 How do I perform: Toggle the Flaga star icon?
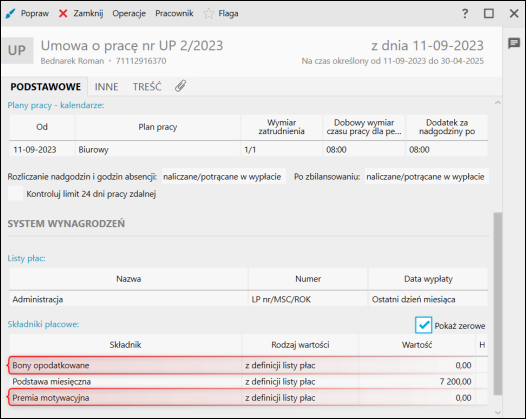[x=208, y=13]
